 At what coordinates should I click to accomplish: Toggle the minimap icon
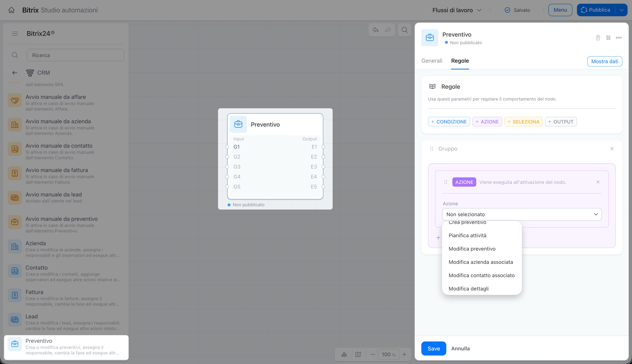coord(358,355)
